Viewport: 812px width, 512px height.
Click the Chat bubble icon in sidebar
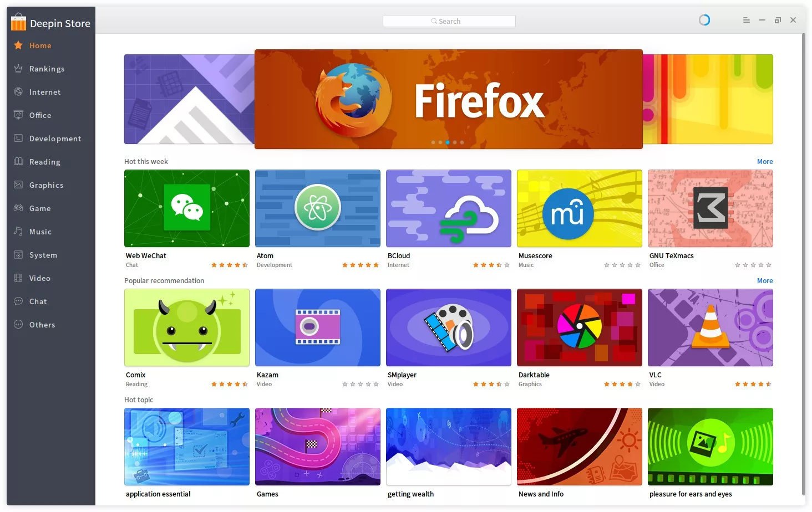18,301
